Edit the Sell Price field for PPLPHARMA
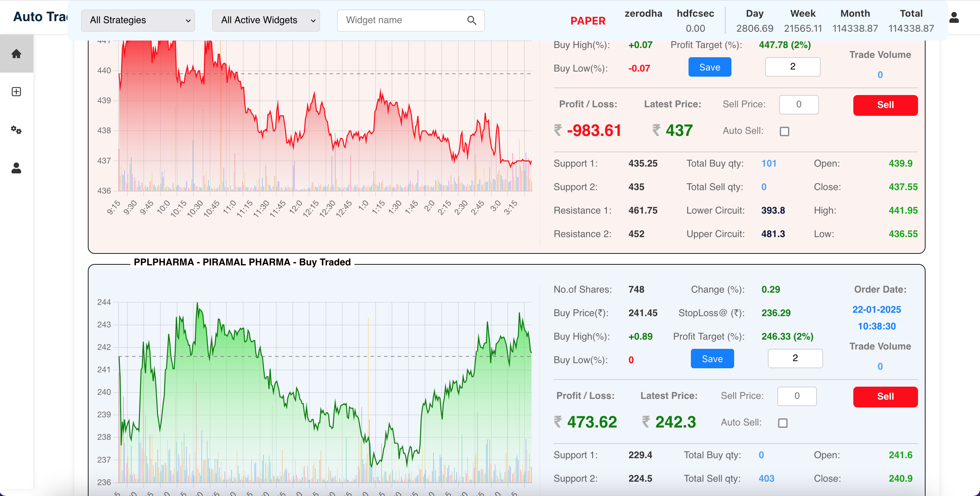Screen dimensions: 980x496 pyautogui.click(x=797, y=396)
